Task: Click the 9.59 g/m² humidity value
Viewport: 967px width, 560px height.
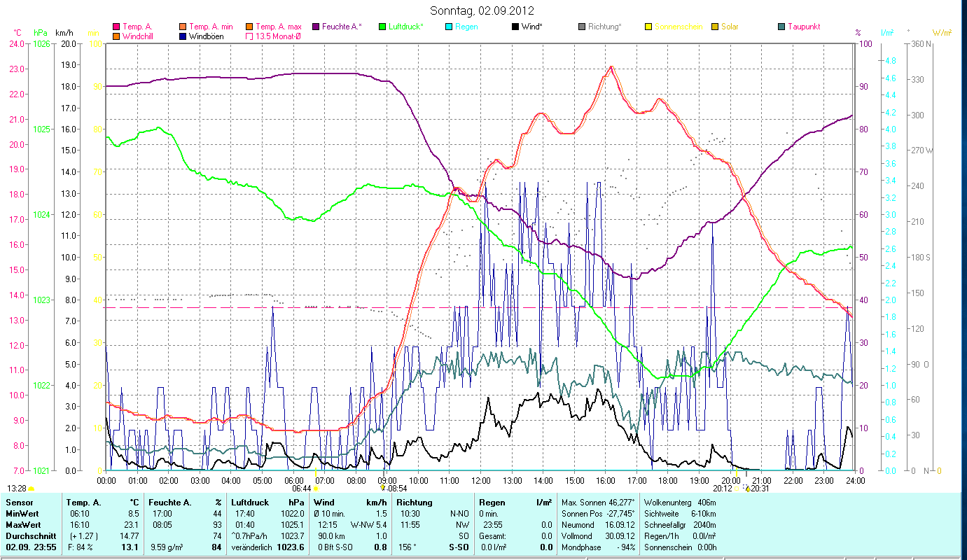Action: [167, 547]
